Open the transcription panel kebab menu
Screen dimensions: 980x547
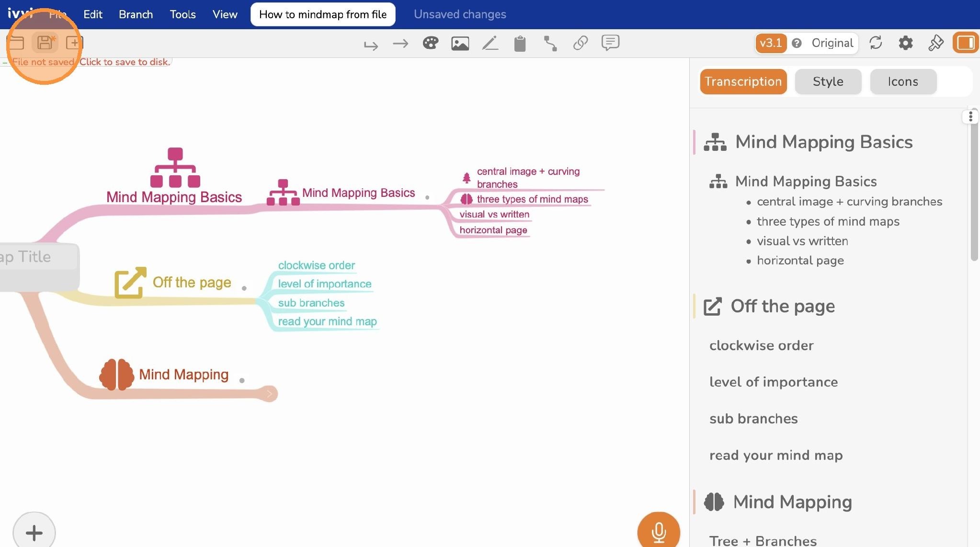click(x=970, y=116)
